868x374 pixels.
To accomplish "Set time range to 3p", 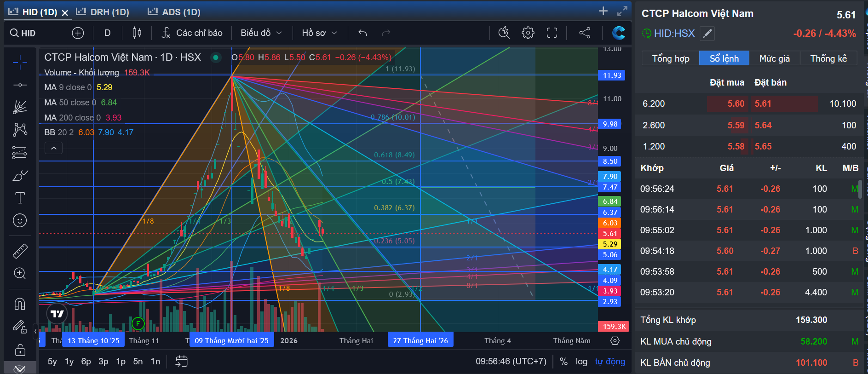I will [x=103, y=362].
